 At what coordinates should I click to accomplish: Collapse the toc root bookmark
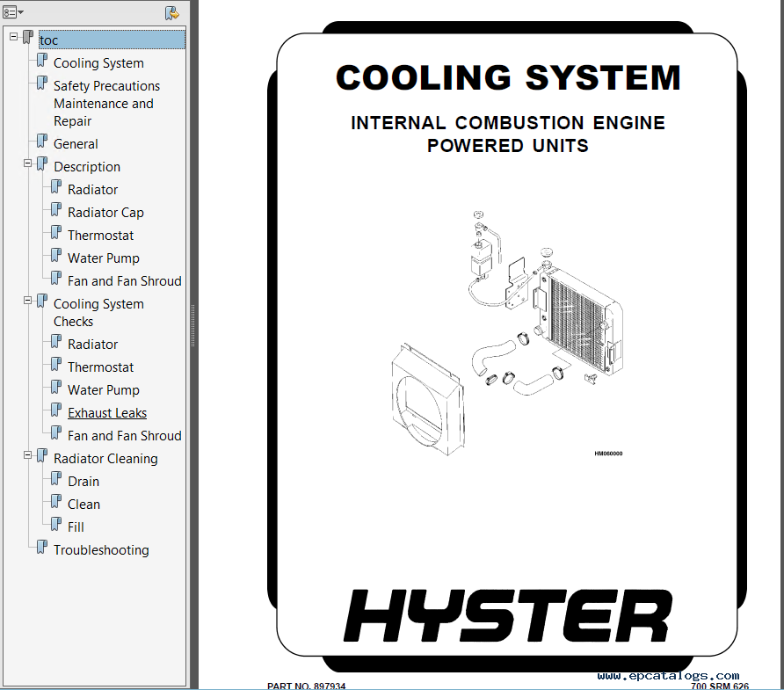coord(13,37)
